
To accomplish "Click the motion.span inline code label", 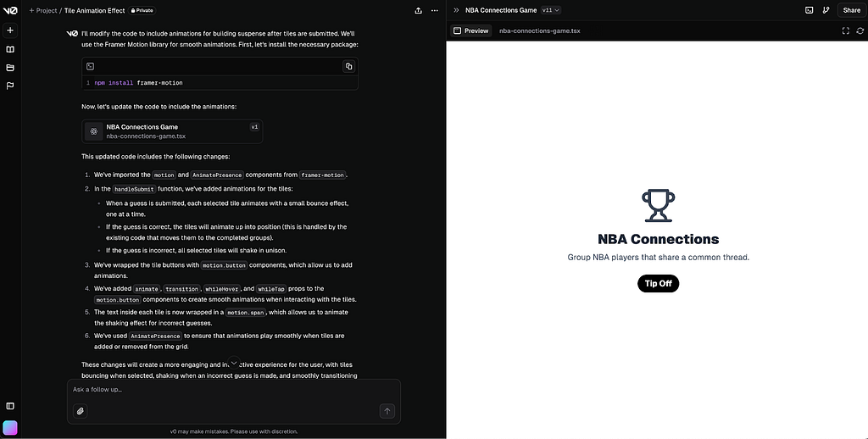I will pos(246,312).
